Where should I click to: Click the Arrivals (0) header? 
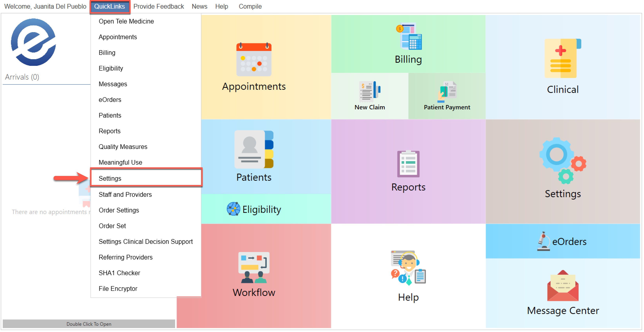pos(22,77)
